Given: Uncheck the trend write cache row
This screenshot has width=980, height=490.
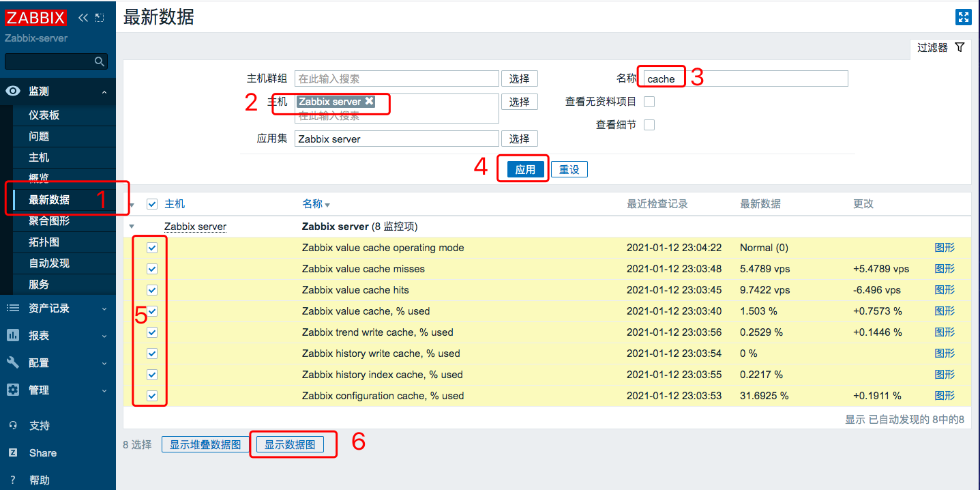Looking at the screenshot, I should pyautogui.click(x=152, y=332).
